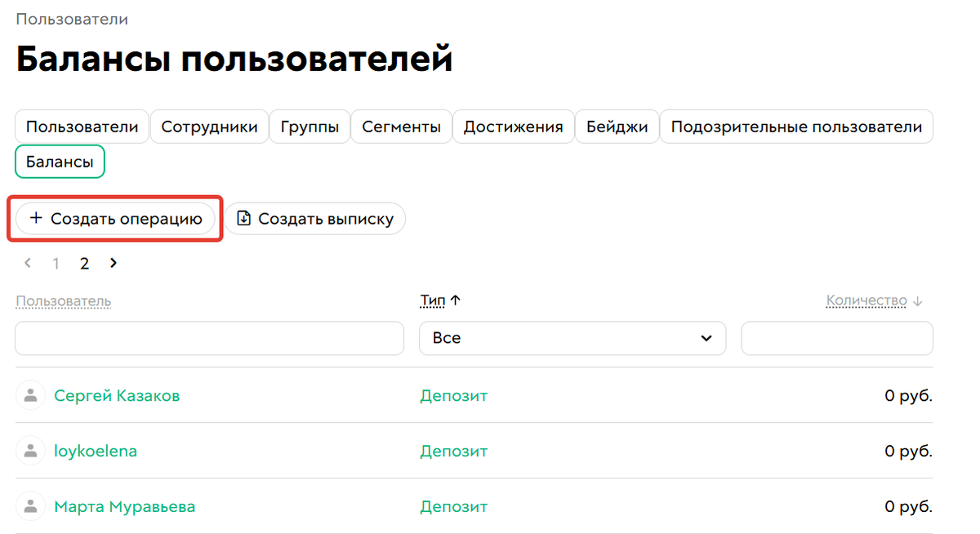The image size is (980, 534).
Task: Click the right pagination chevron
Action: 113,263
